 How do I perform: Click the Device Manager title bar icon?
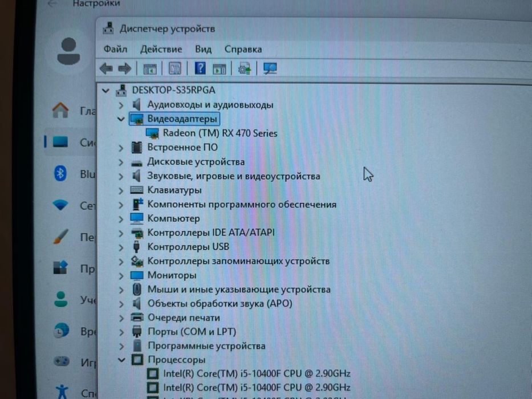(108, 28)
